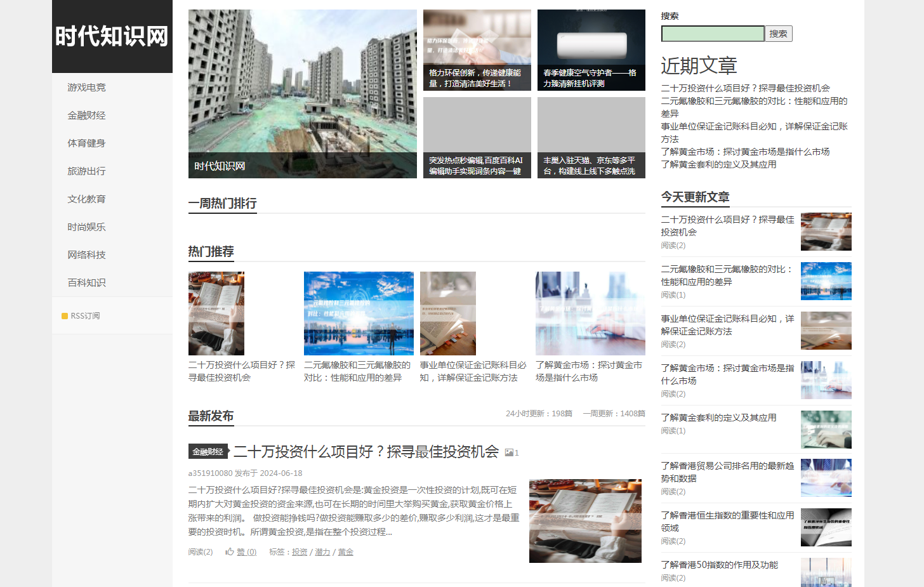
Task: Click the RSS订阅 orange feed icon
Action: pos(65,316)
